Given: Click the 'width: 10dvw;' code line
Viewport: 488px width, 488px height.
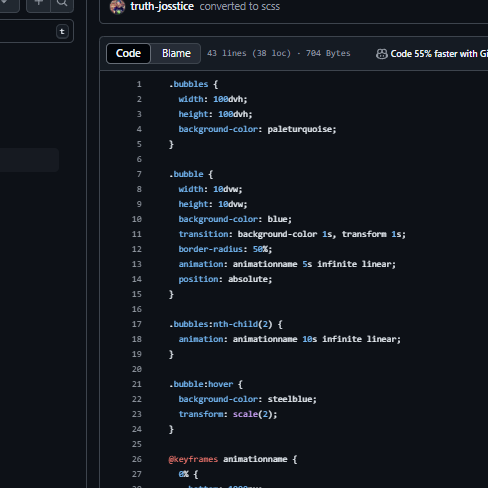Looking at the screenshot, I should point(210,189).
